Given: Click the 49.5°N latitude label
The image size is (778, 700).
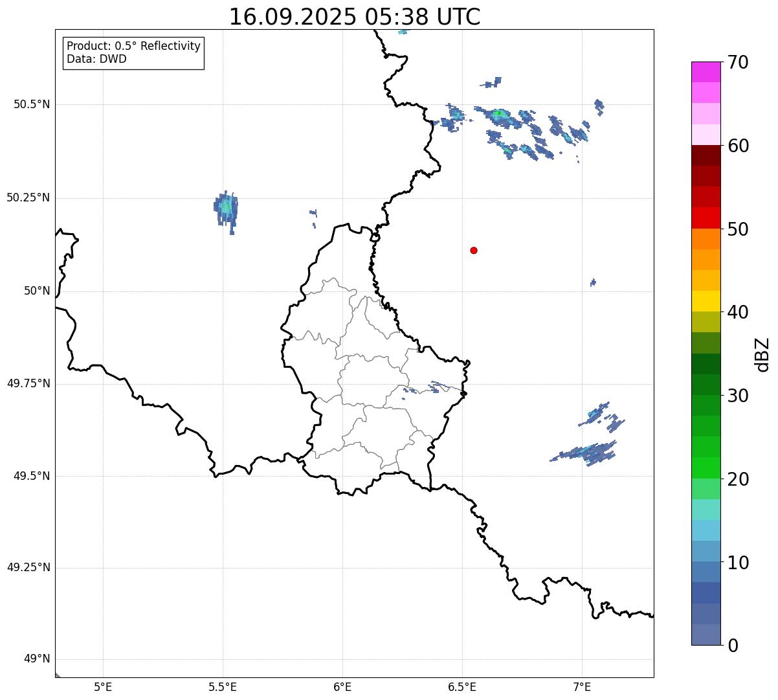Looking at the screenshot, I should coord(32,476).
